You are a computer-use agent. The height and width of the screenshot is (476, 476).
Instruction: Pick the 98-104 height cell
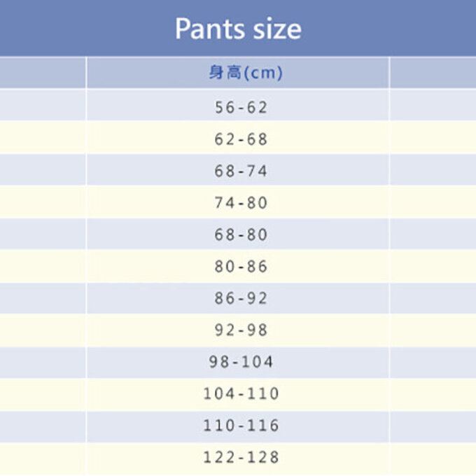pyautogui.click(x=241, y=362)
